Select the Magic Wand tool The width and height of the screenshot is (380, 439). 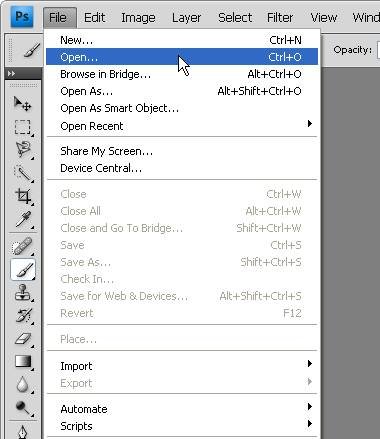tap(23, 173)
